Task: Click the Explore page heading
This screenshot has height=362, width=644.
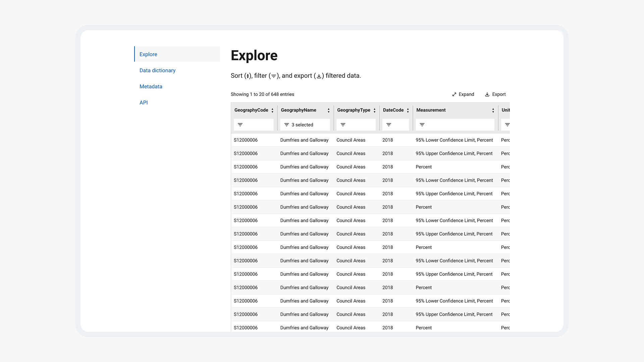Action: coord(254,56)
